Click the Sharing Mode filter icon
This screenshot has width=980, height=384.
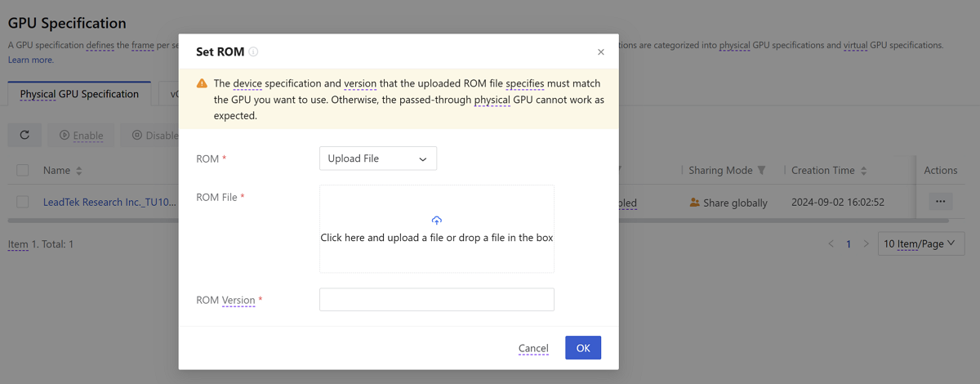click(762, 171)
